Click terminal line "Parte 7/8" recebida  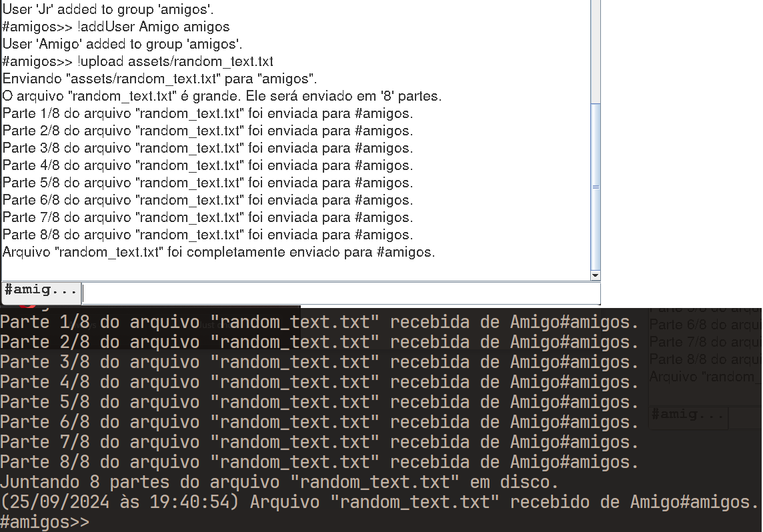(319, 442)
